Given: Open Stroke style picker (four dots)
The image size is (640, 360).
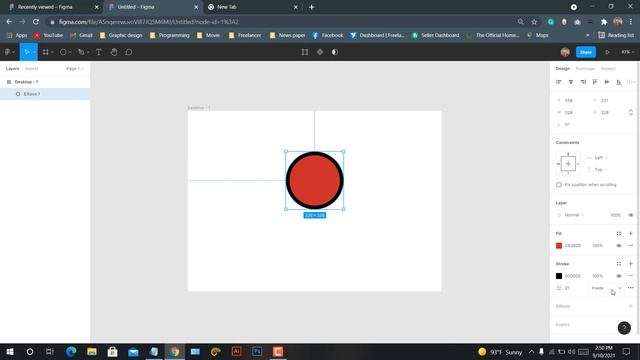Looking at the screenshot, I should (619, 264).
